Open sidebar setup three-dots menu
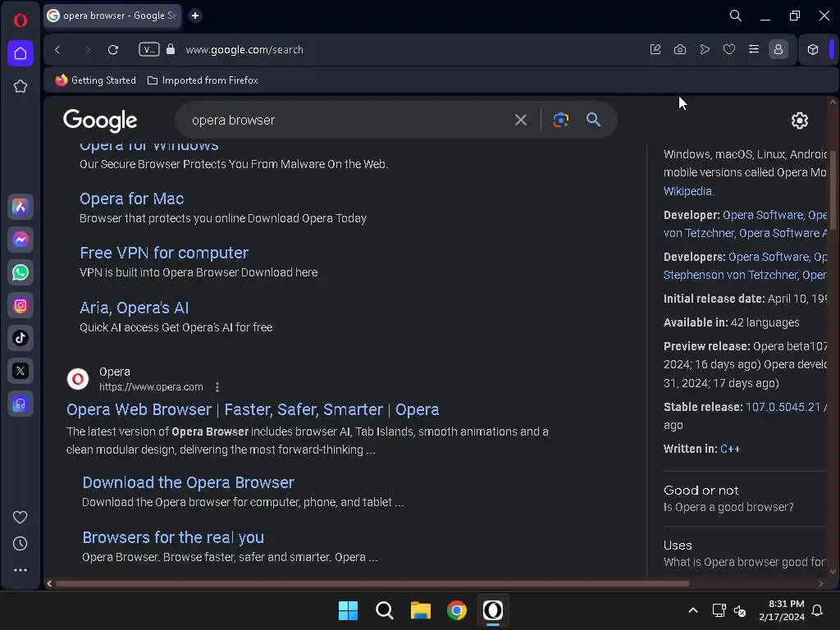840x630 pixels. coord(21,570)
